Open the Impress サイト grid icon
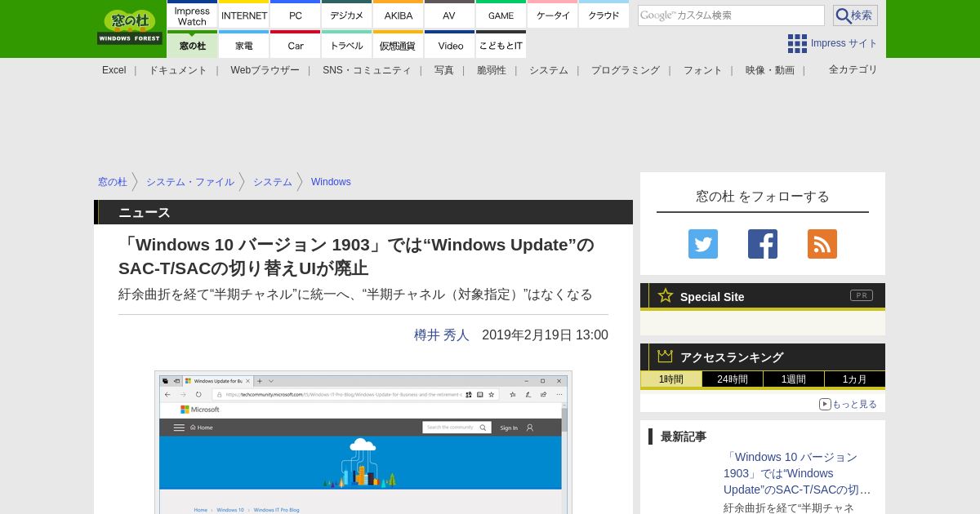 [797, 43]
